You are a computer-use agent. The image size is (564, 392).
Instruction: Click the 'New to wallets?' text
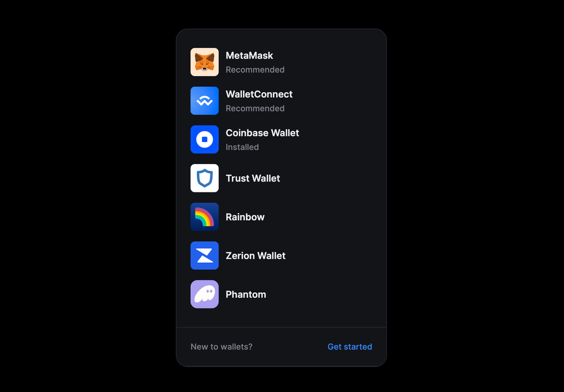click(x=221, y=347)
